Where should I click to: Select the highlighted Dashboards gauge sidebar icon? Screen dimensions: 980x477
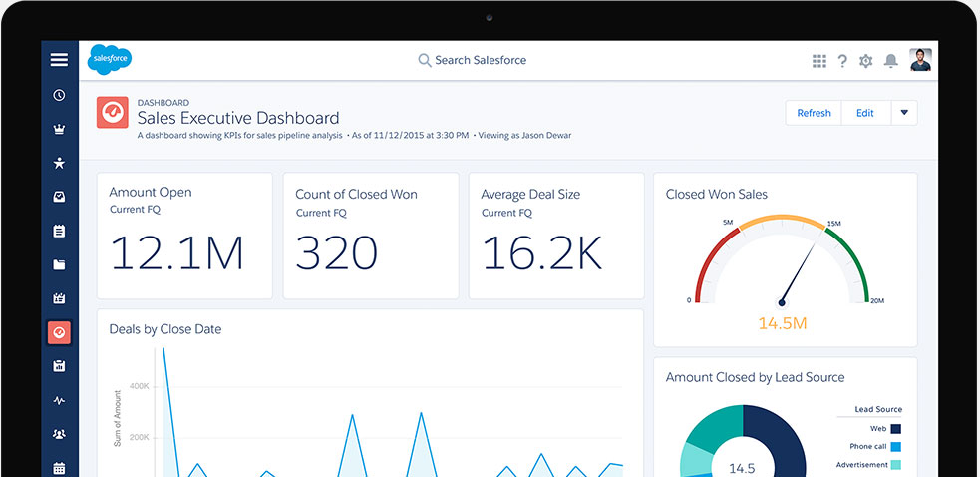point(59,332)
